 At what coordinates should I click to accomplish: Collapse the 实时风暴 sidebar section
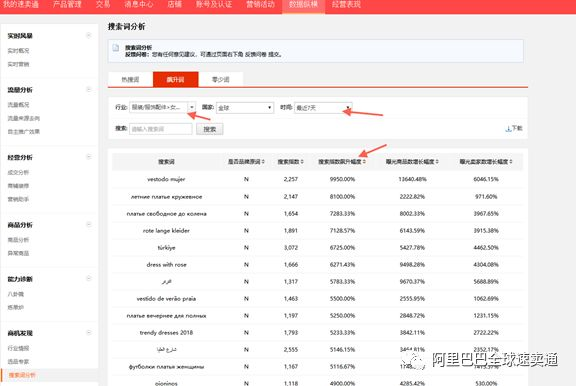pyautogui.click(x=89, y=35)
